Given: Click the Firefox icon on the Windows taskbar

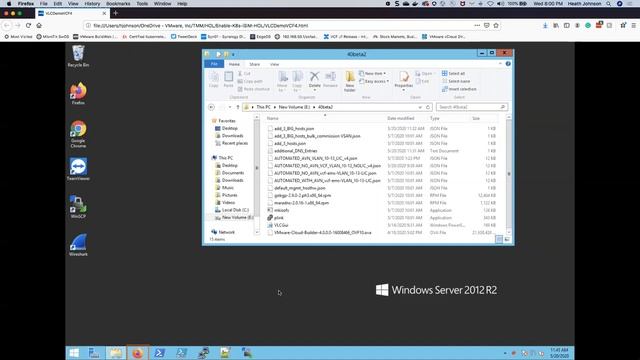Looking at the screenshot, I should coord(138,353).
